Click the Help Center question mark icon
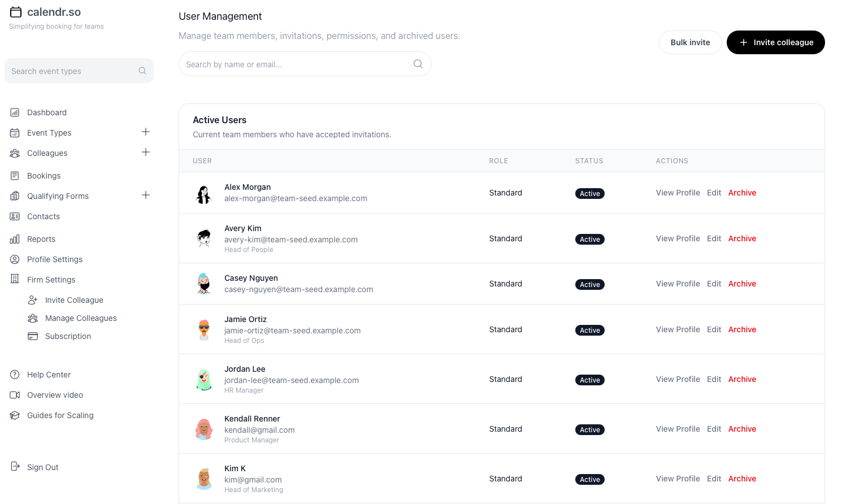842x504 pixels. pos(15,375)
